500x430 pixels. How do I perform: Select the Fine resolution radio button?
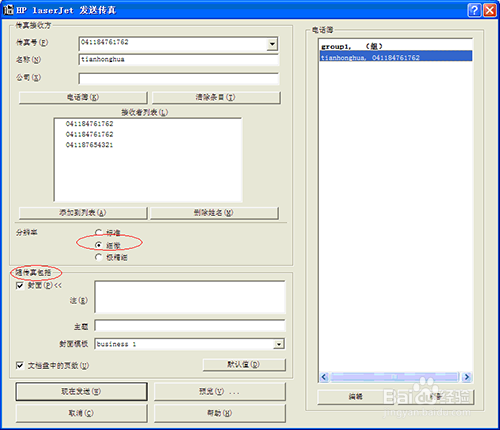coord(98,245)
